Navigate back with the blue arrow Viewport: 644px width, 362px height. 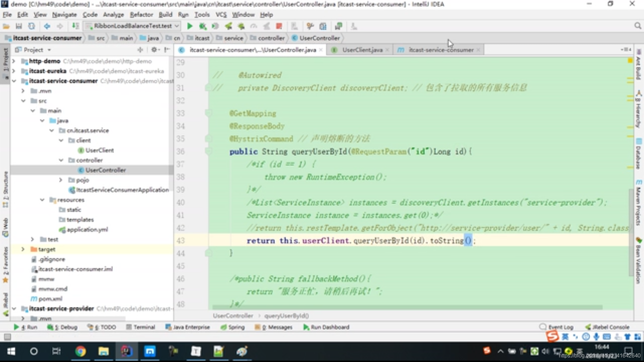click(47, 26)
